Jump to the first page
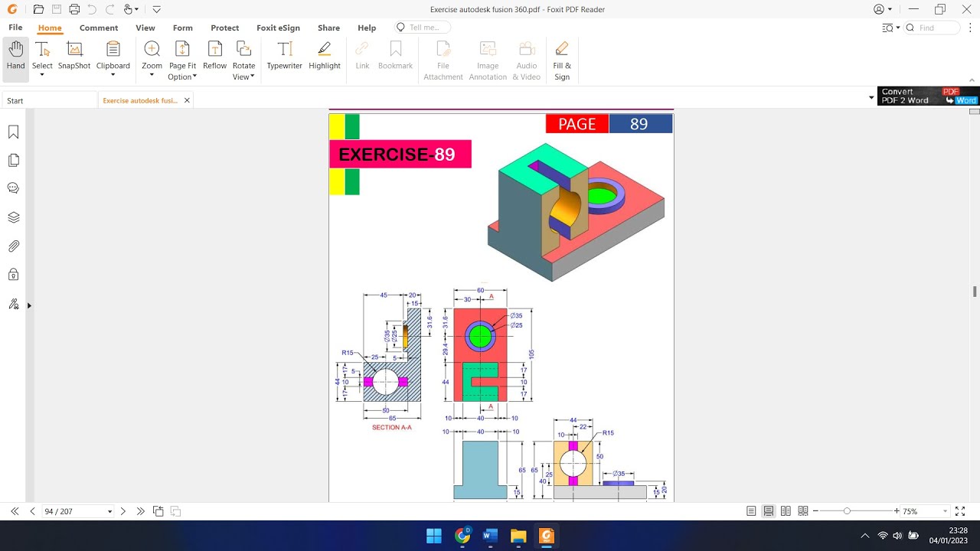Viewport: 980px width, 551px height. pos(15,511)
